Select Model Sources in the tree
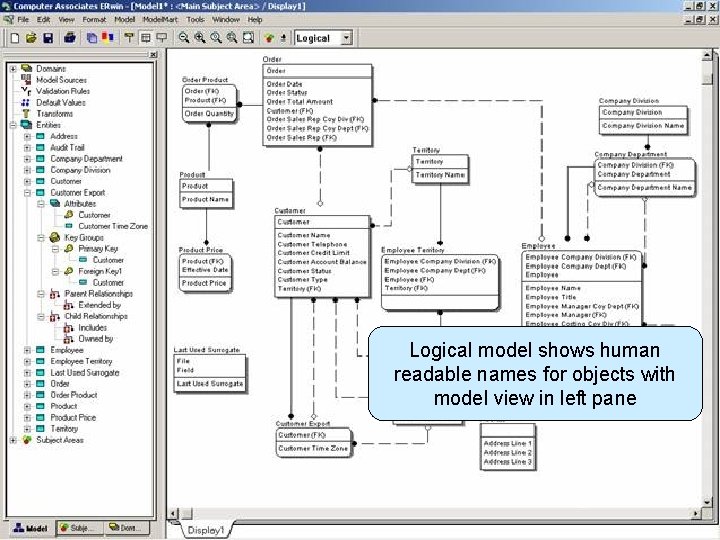The width and height of the screenshot is (720, 540). tap(61, 80)
